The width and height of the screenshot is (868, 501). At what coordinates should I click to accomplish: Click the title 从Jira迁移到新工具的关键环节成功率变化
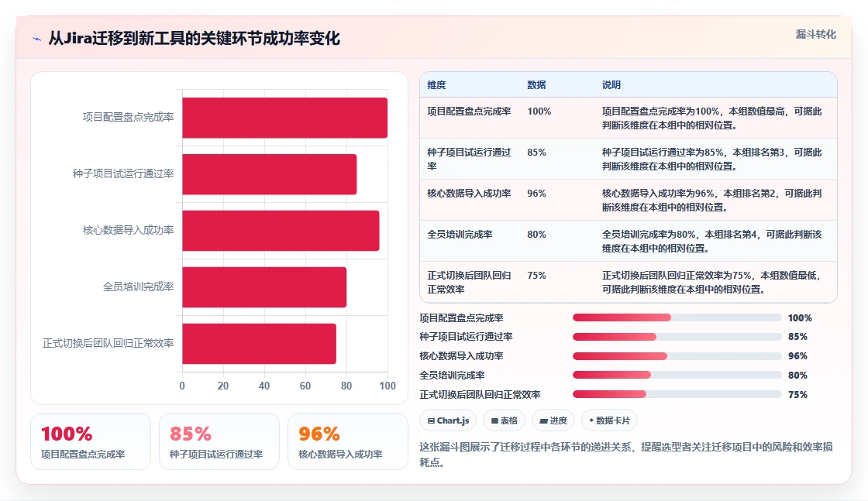[x=194, y=38]
